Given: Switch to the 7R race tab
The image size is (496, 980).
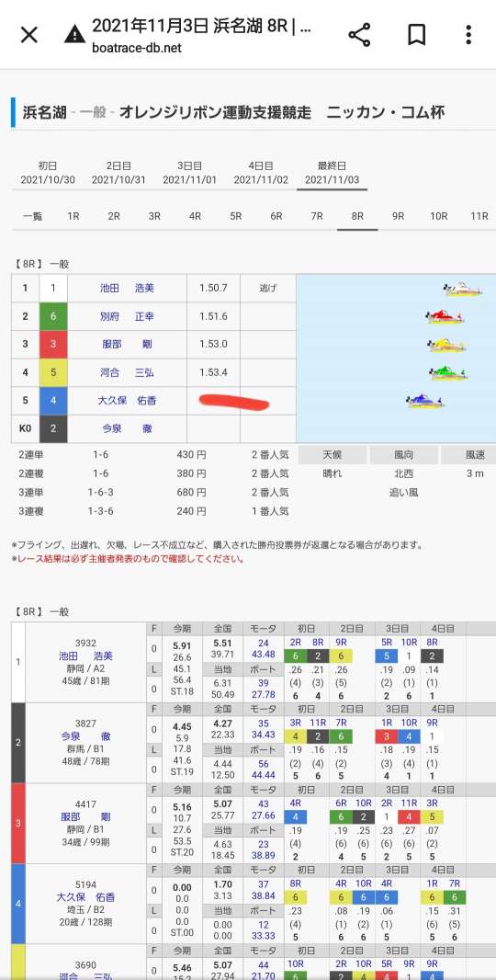Looking at the screenshot, I should (x=317, y=216).
